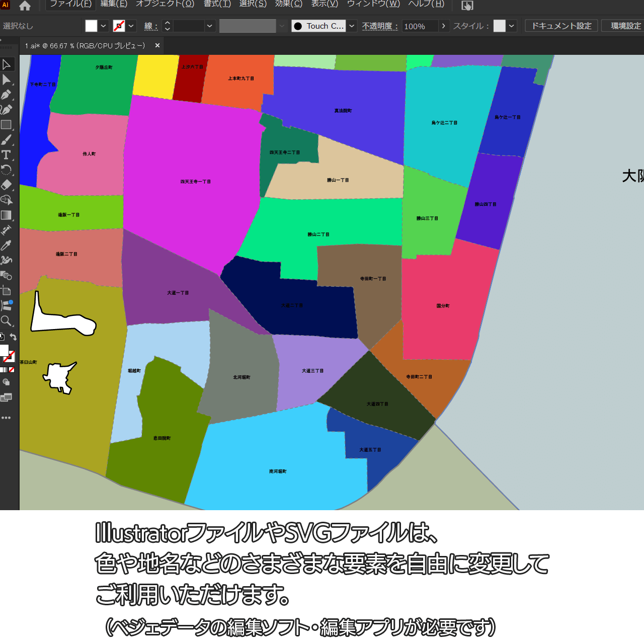Open the 効果(C) menu
Image resolution: width=644 pixels, height=644 pixels.
coord(289,4)
